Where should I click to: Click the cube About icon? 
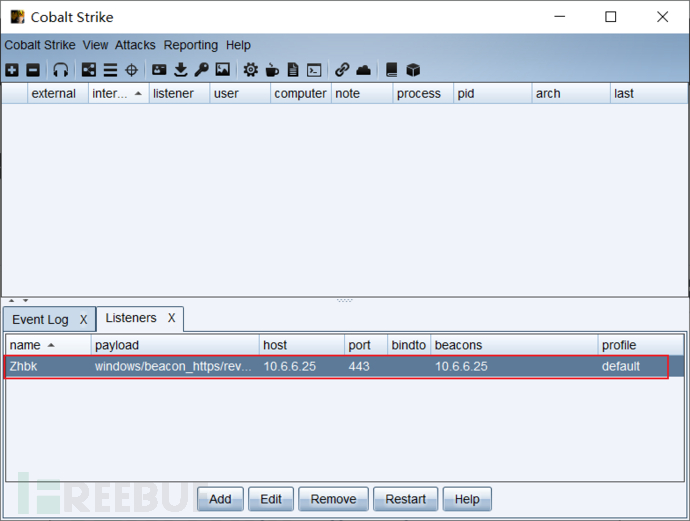(413, 70)
